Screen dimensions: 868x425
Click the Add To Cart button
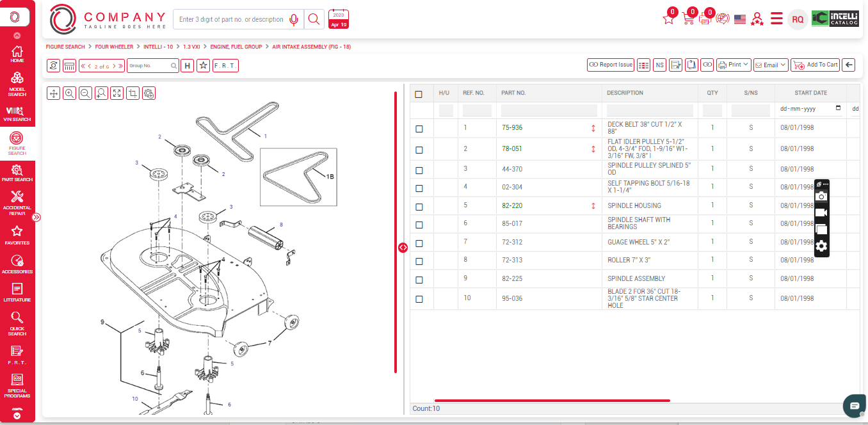tap(815, 65)
